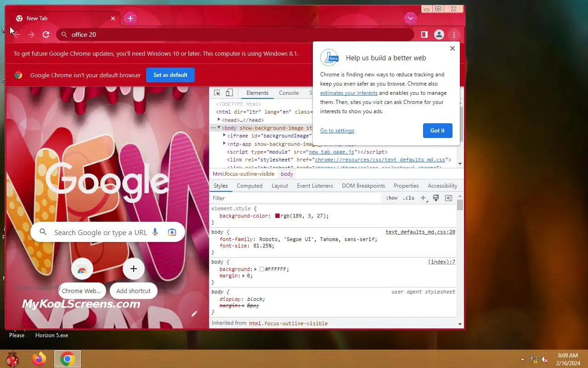Viewport: 588px width, 368px height.
Task: Click the ellipsis beside the body node
Action: 213,128
